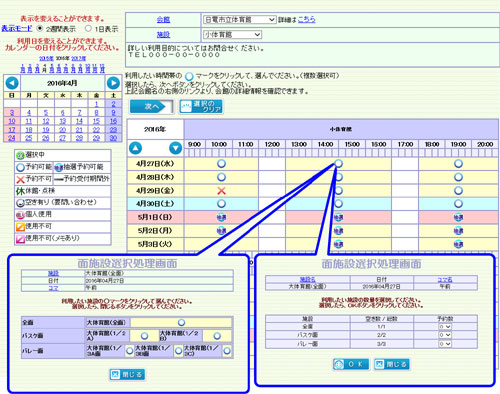Select 4月27日 morning available slot
The width and height of the screenshot is (500, 394).
[x=221, y=164]
